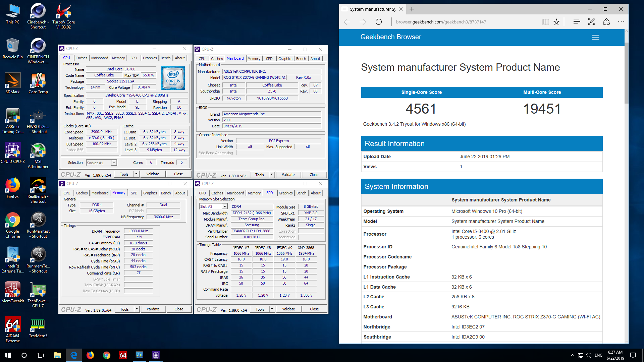This screenshot has width=644, height=362.
Task: Select SPD tab in top-left CPU-Z window
Action: [133, 58]
